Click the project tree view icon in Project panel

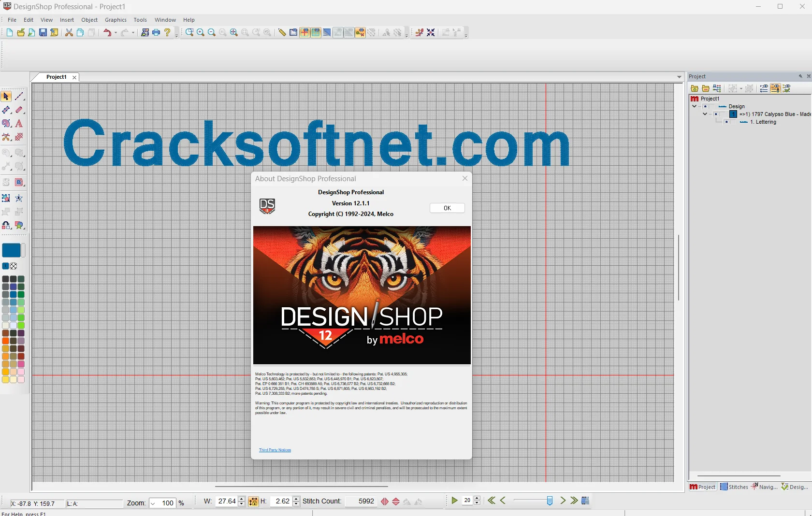point(717,88)
